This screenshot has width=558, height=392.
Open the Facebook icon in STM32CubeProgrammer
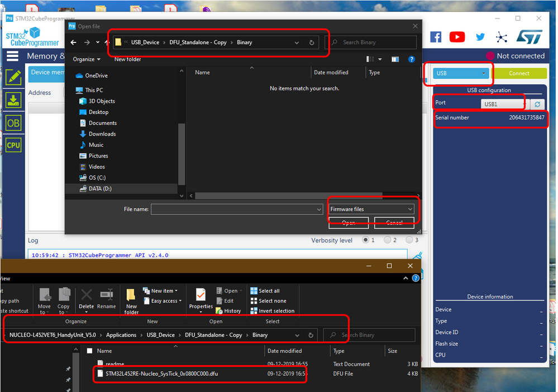point(436,37)
